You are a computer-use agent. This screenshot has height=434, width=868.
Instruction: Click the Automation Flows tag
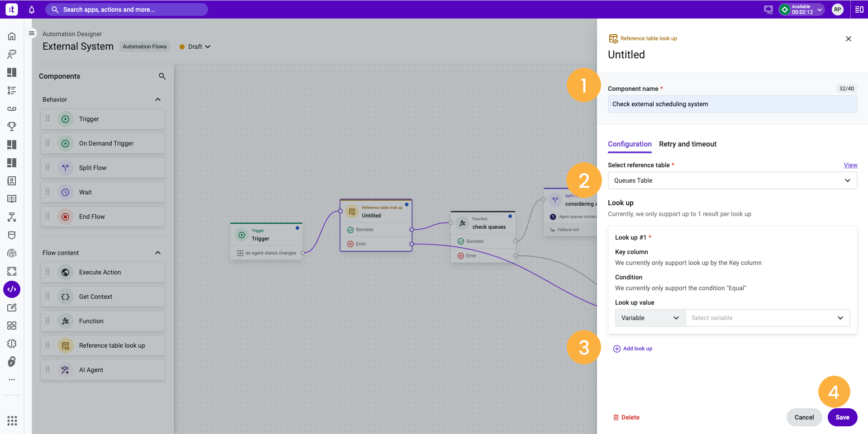pos(145,47)
